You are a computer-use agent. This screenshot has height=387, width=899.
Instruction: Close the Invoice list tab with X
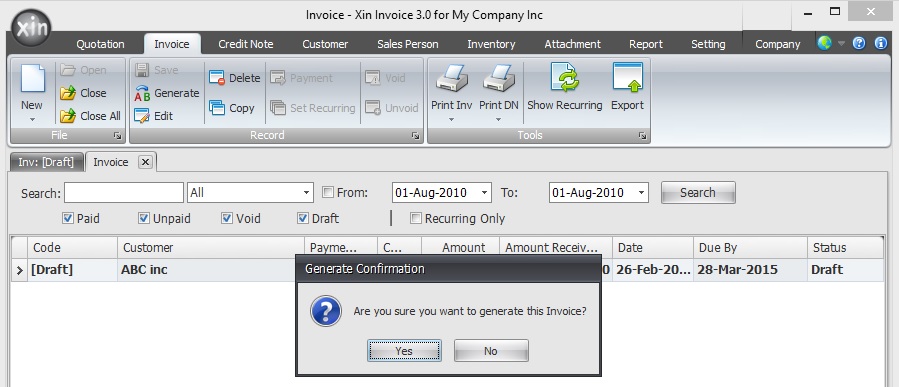[146, 162]
